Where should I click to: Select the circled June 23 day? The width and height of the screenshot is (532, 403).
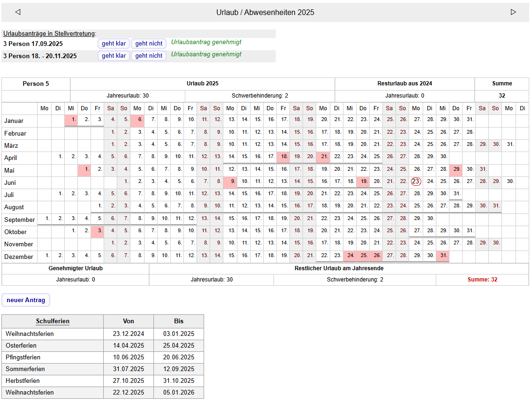point(416,182)
